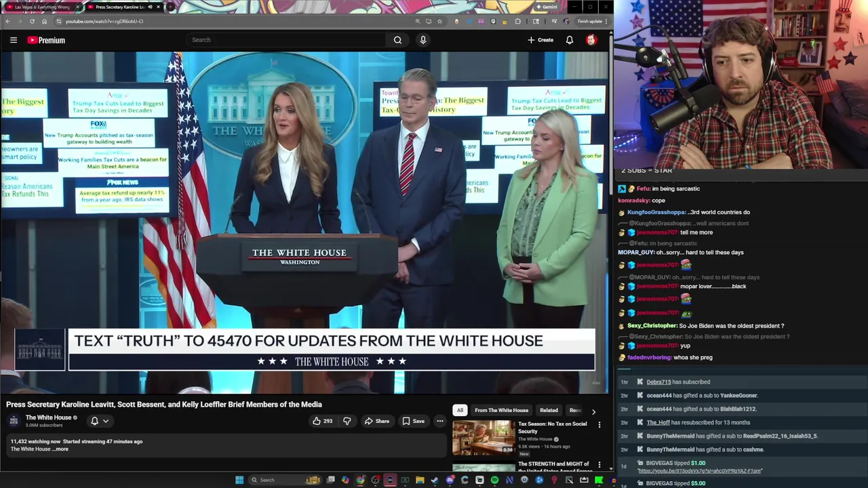Go to YouTube Premium home logo
This screenshot has width=868, height=488.
[x=46, y=40]
